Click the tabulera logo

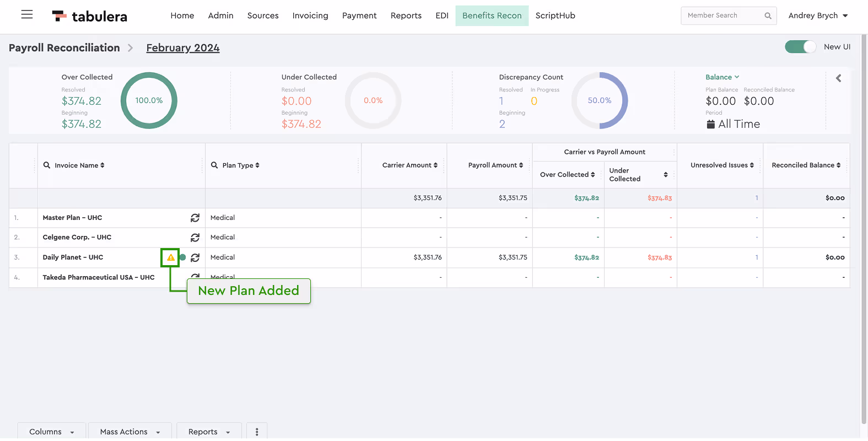click(89, 16)
